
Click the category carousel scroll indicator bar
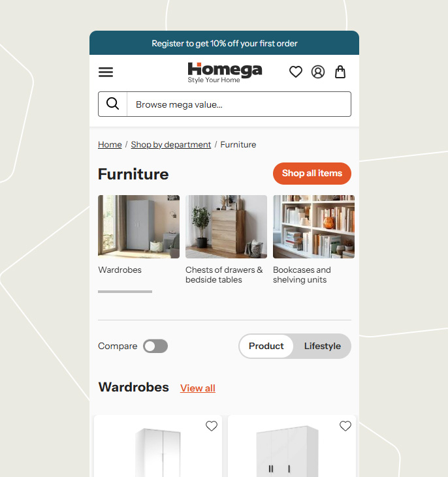125,292
